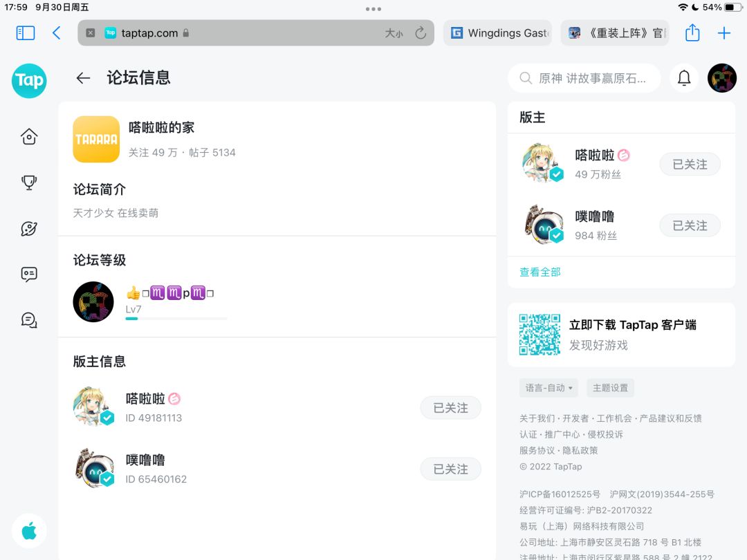This screenshot has width=747, height=560.
Task: Click 沪ICP备16012525号 link
Action: pyautogui.click(x=560, y=494)
